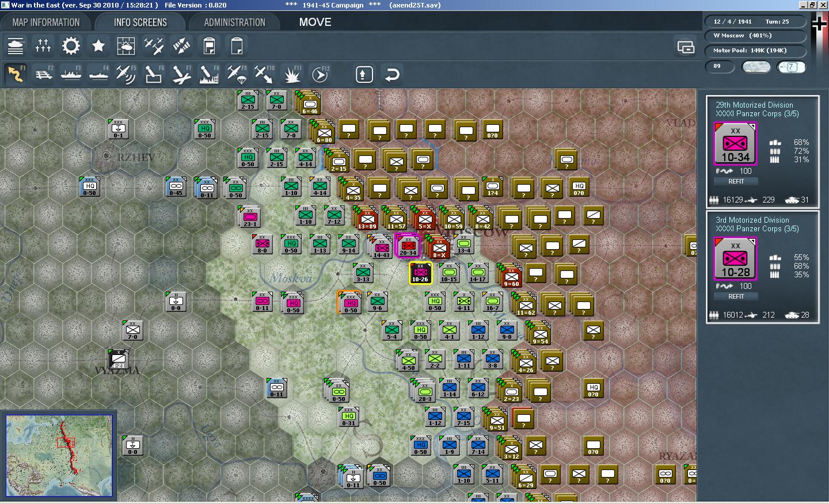The image size is (829, 504).
Task: Open XXXXI Panzer Corps under 3rd Motorized
Action: coord(757,229)
